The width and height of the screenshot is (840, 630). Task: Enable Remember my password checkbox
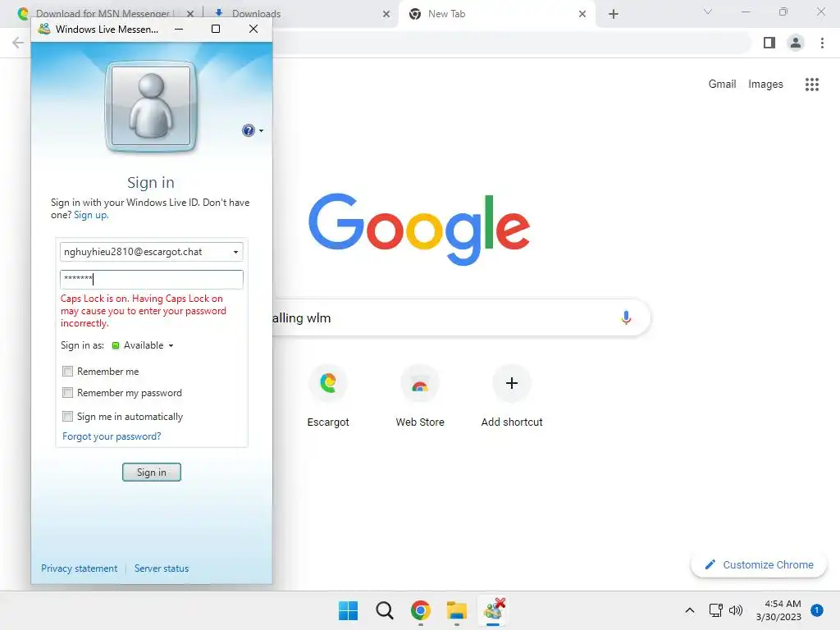pos(67,393)
